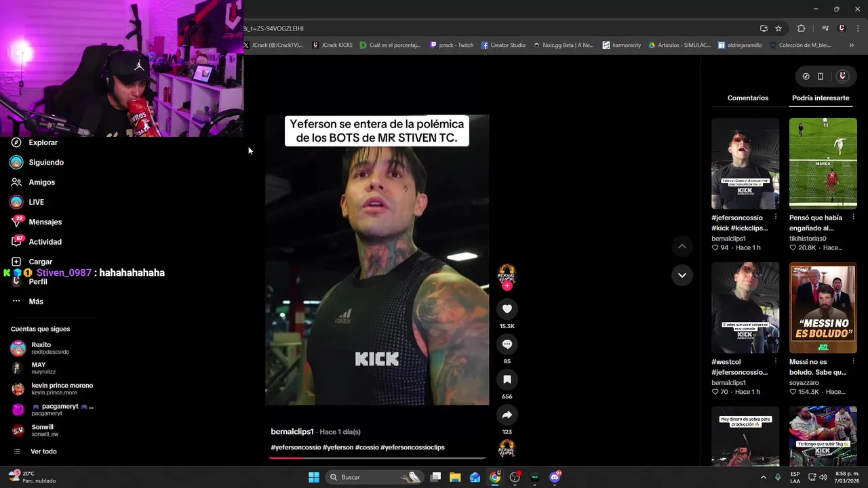The width and height of the screenshot is (868, 488).
Task: Open the weather widget showing 20°C
Action: coord(32,477)
